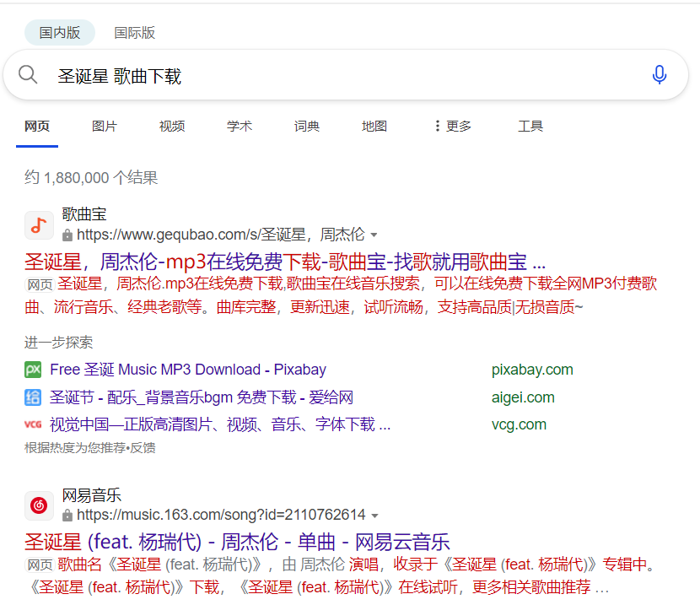This screenshot has width=700, height=605.
Task: Click the 爱给网 favicon in suggestions
Action: (33, 397)
